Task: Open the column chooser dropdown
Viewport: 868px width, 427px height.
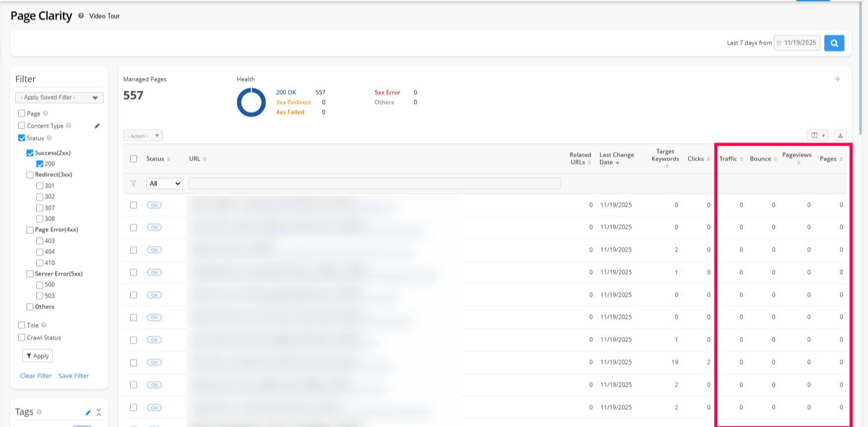Action: pos(817,136)
